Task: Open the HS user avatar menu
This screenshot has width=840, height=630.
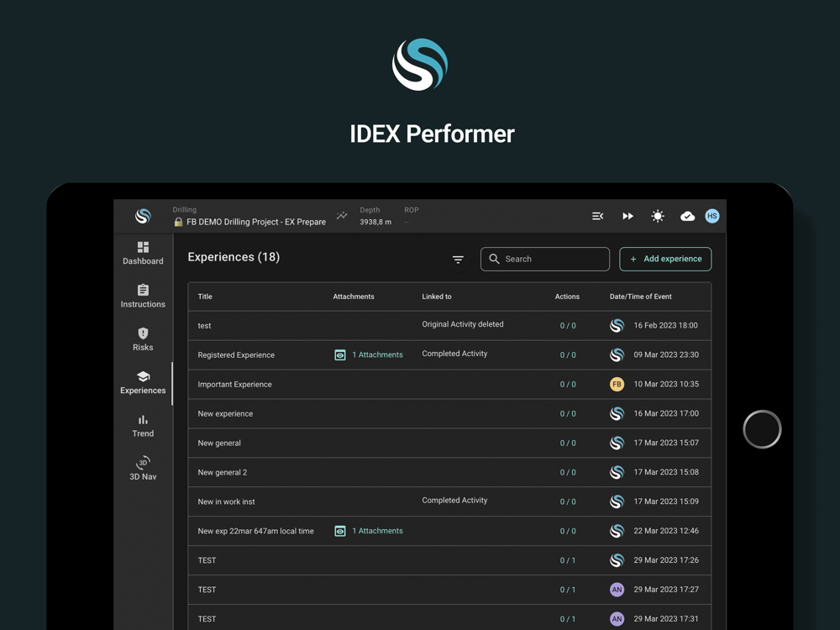Action: 712,216
